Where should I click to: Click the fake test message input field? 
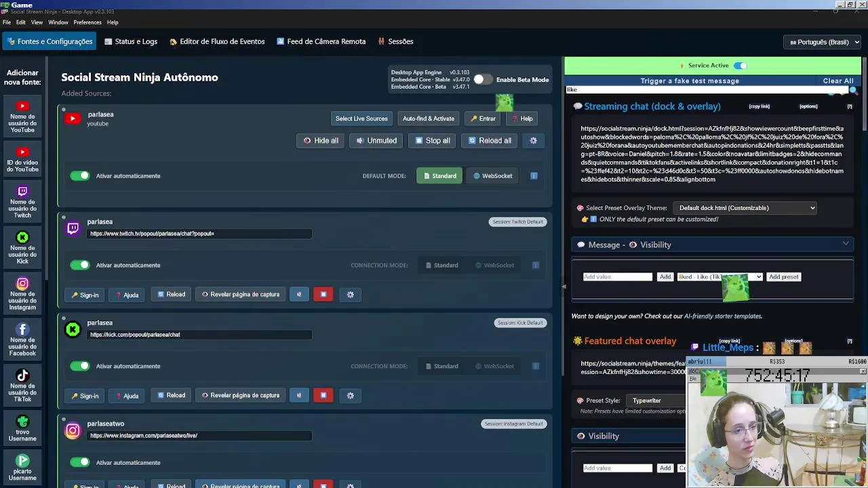(707, 89)
